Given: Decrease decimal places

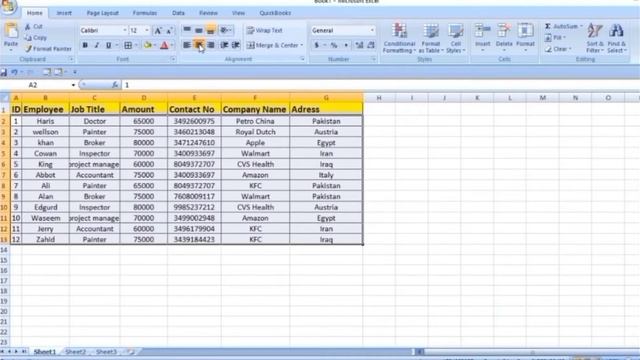Looking at the screenshot, I should pyautogui.click(x=371, y=45).
